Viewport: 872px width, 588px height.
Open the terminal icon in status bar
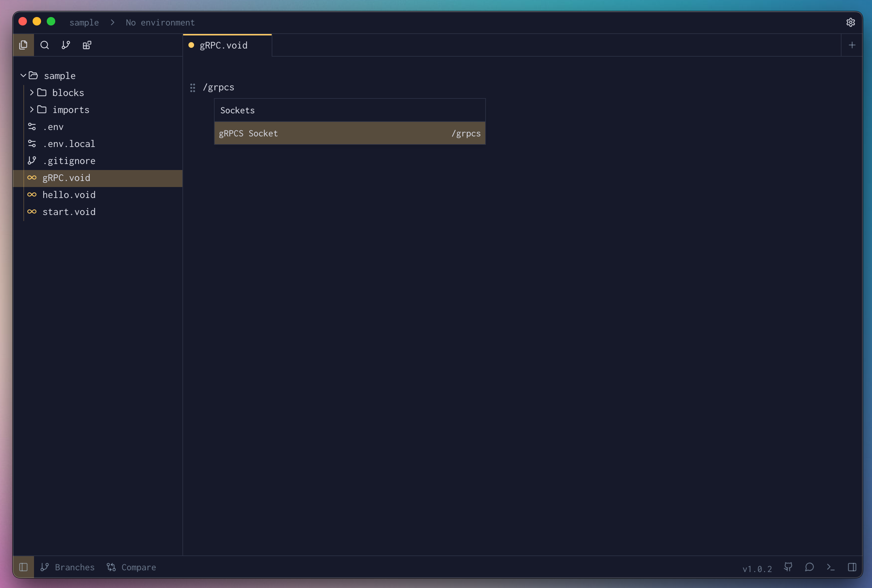831,567
